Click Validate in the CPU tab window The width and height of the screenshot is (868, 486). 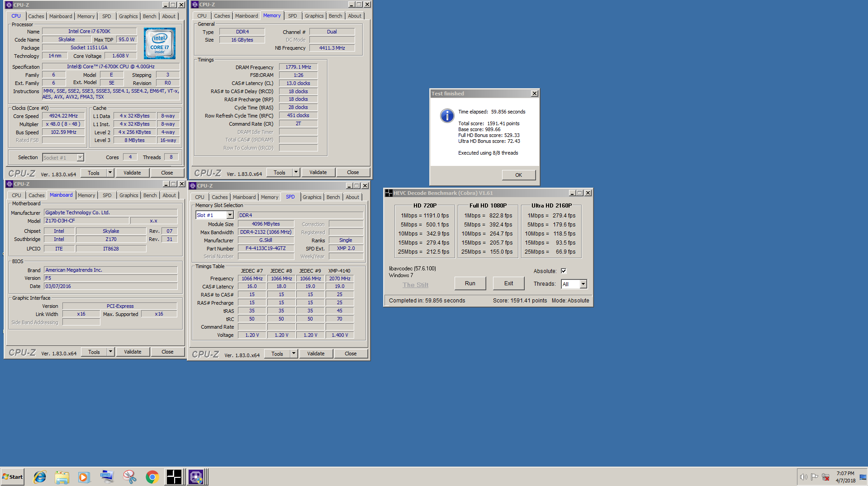[x=132, y=173]
